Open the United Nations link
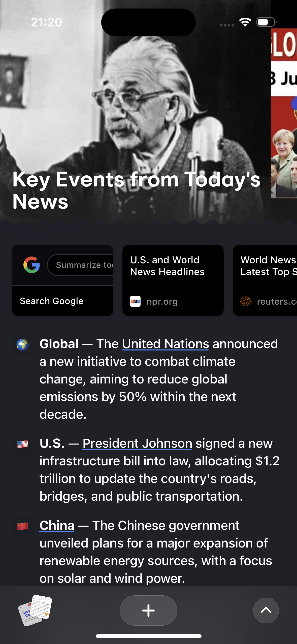Image resolution: width=297 pixels, height=644 pixels. [166, 344]
